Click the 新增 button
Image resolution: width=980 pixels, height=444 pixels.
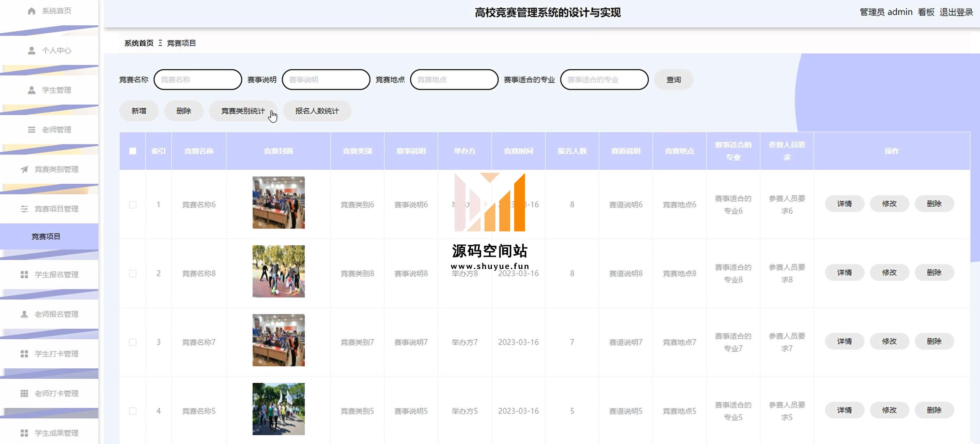[139, 111]
